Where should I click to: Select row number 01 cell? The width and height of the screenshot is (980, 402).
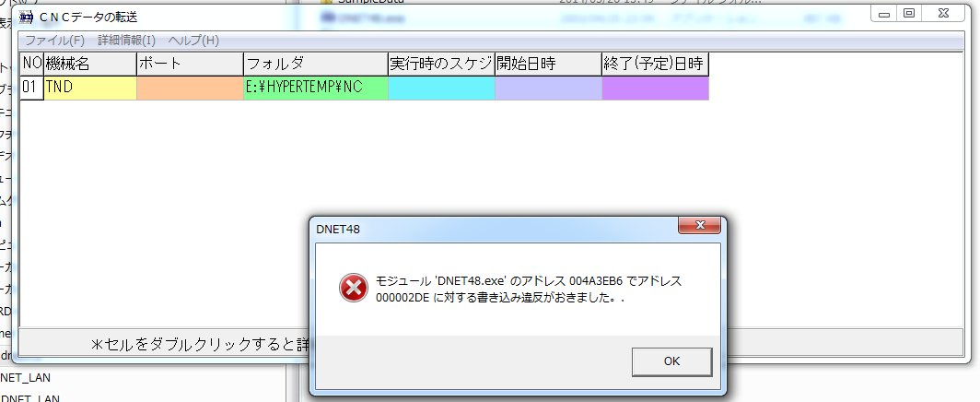pyautogui.click(x=31, y=88)
